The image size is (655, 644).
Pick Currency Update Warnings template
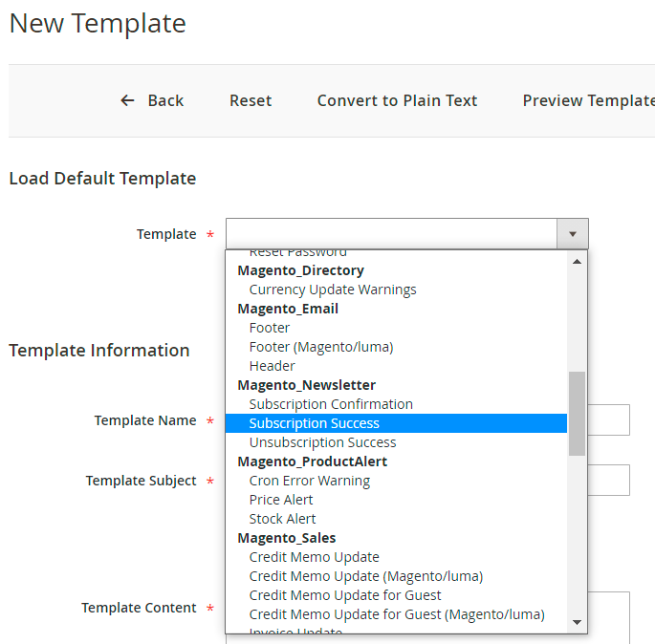click(333, 290)
